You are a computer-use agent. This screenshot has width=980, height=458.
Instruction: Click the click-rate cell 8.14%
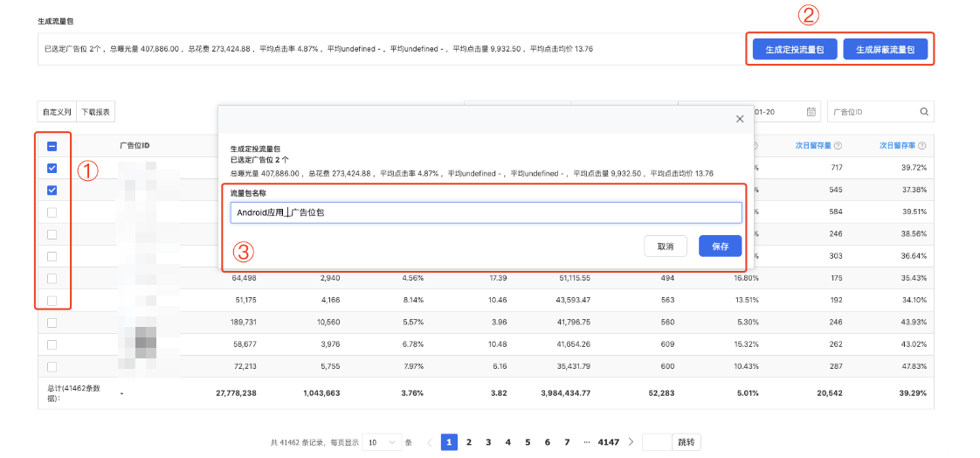tap(413, 301)
